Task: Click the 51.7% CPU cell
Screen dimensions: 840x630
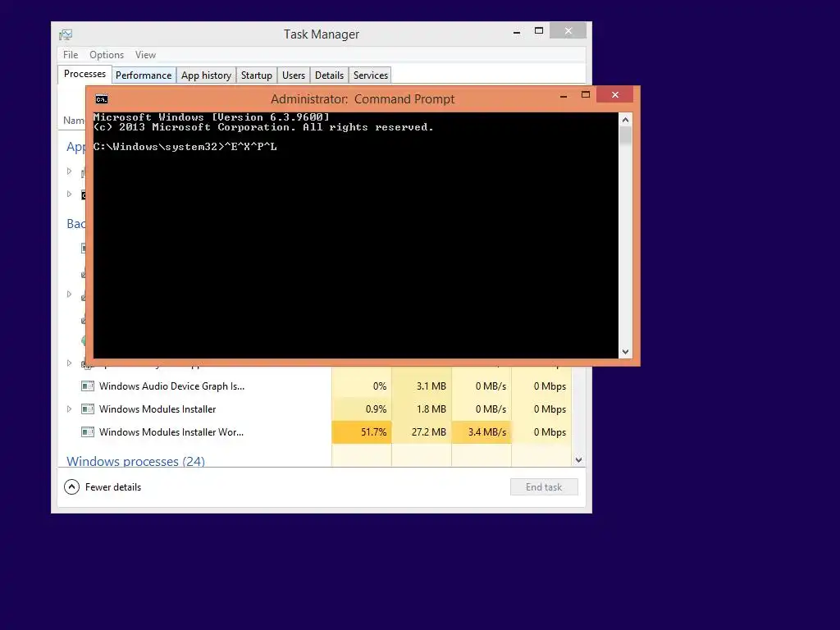Action: pyautogui.click(x=362, y=431)
